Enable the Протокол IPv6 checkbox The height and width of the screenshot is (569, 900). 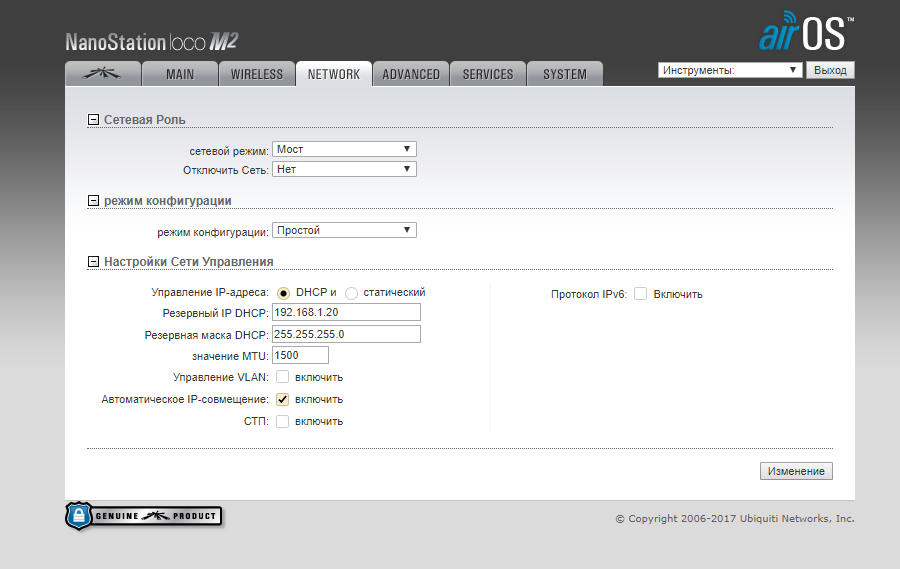641,293
